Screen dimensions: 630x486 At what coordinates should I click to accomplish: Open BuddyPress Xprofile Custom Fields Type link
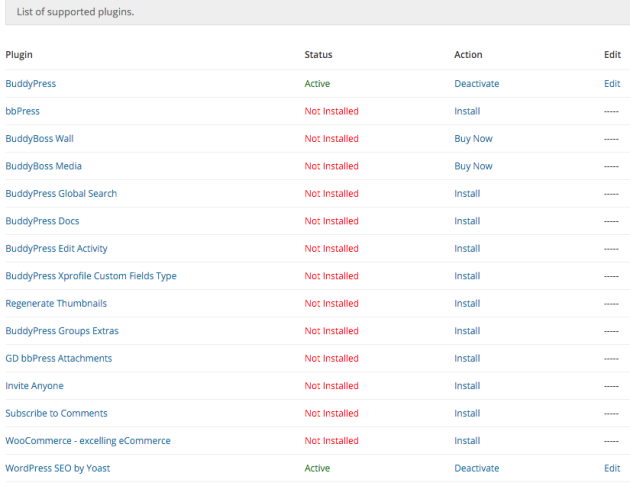tap(91, 276)
